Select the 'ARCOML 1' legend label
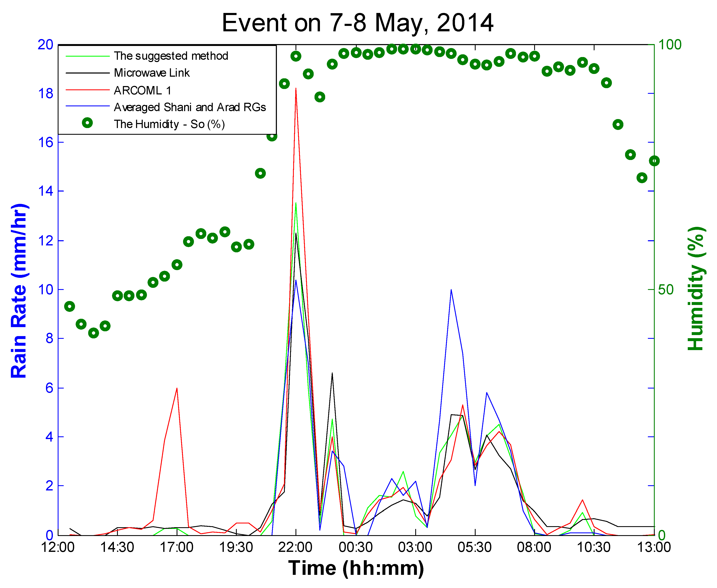Image resolution: width=717 pixels, height=588 pixels. [x=142, y=90]
